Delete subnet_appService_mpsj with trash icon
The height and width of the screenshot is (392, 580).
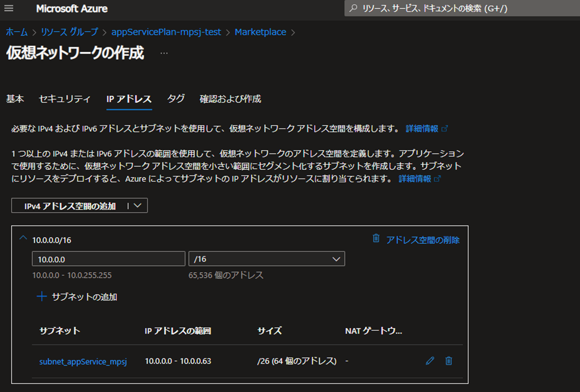click(449, 360)
